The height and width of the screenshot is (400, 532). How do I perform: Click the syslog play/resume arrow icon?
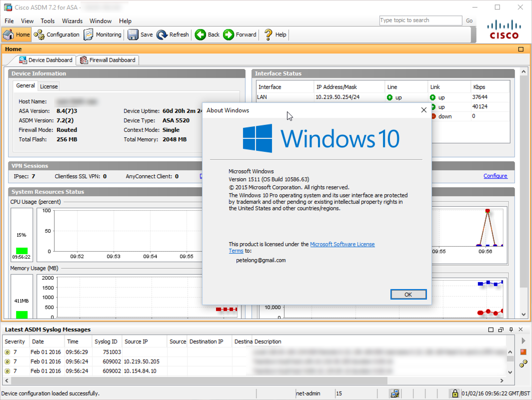(523, 341)
